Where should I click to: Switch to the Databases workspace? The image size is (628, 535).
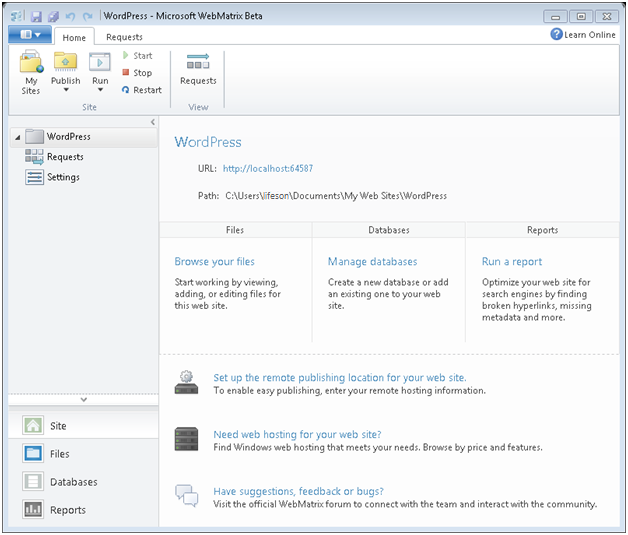coord(83,482)
